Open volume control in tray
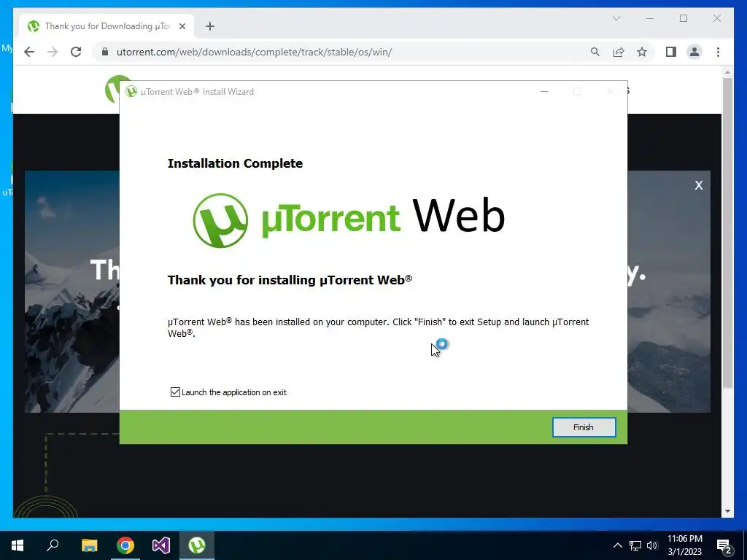 click(x=652, y=545)
